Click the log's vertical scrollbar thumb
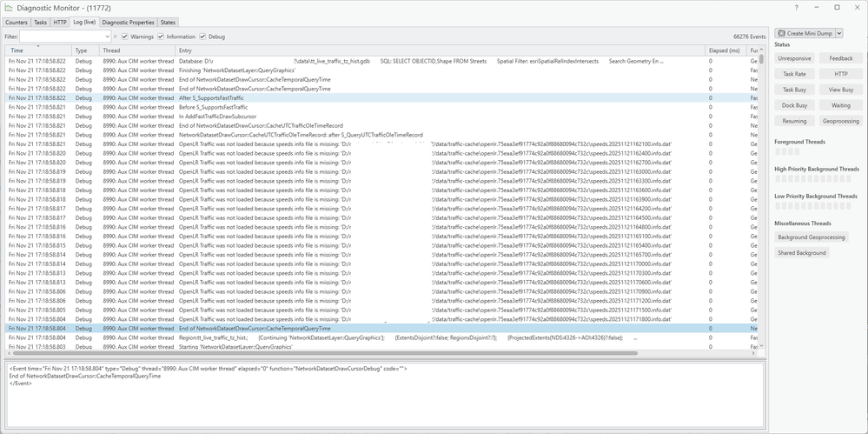The height and width of the screenshot is (434, 868). click(762, 59)
